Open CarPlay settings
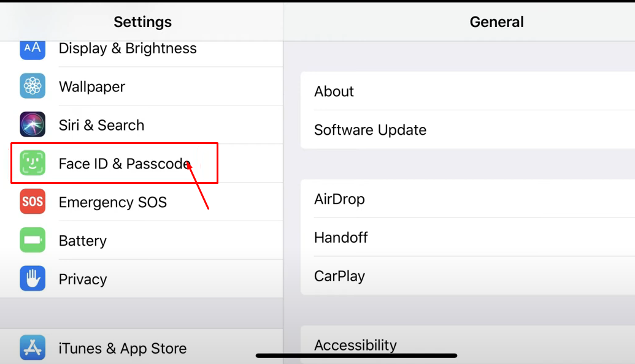This screenshot has width=635, height=364. pos(468,276)
